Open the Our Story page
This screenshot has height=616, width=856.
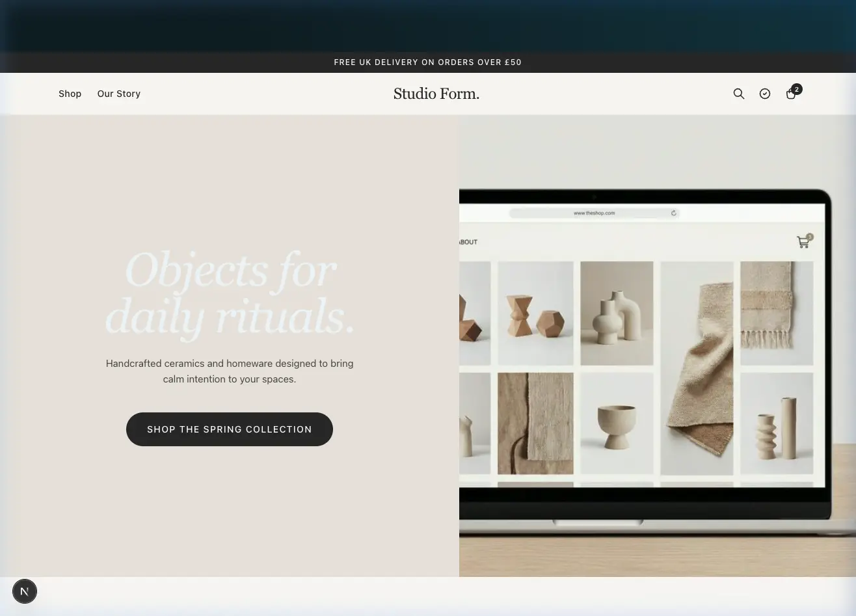click(118, 94)
